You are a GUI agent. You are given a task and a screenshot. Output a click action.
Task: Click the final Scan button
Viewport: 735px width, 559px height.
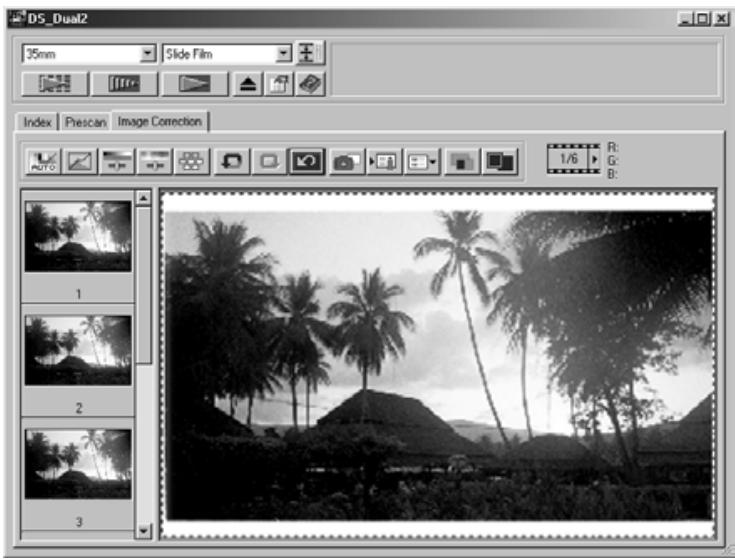tap(194, 84)
